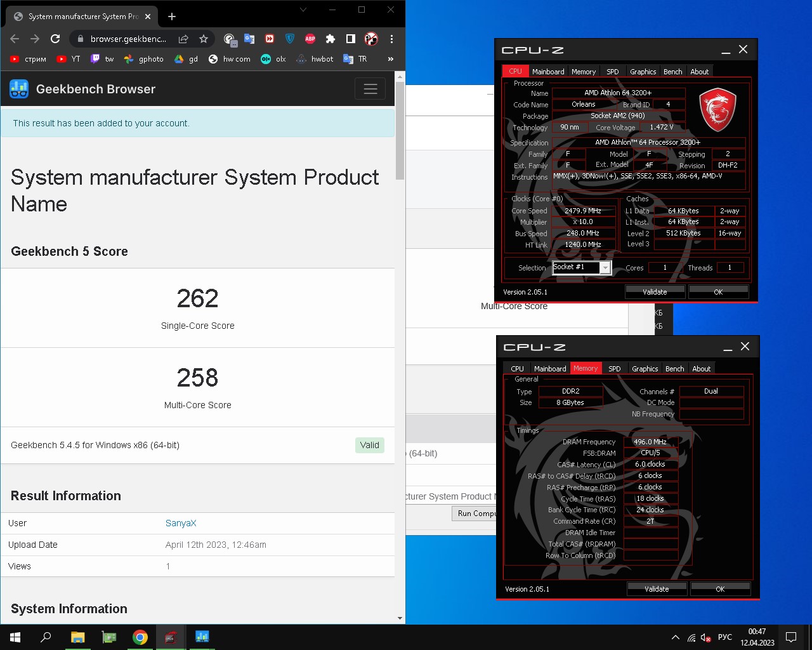Open the muted volume tray icon
Viewport: 812px width, 650px height.
pyautogui.click(x=705, y=637)
